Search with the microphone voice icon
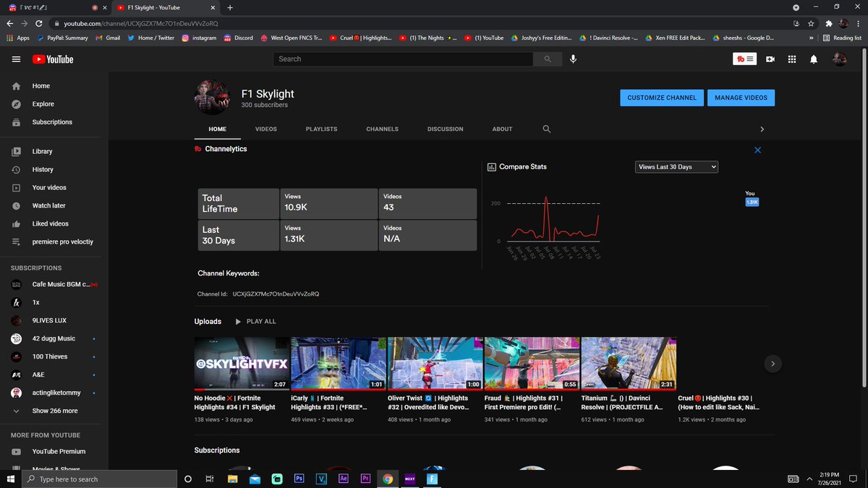Image resolution: width=868 pixels, height=488 pixels. (573, 59)
